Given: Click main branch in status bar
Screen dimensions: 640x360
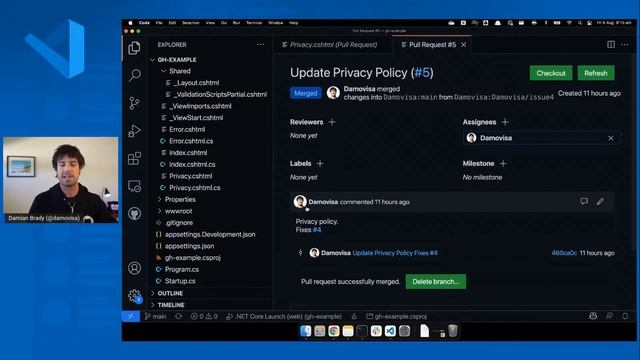Looking at the screenshot, I should 156,316.
